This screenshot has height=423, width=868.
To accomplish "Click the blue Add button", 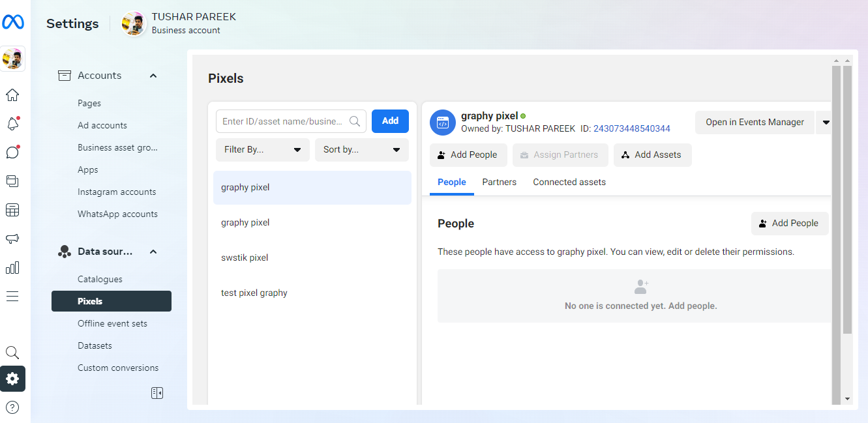I will 390,121.
